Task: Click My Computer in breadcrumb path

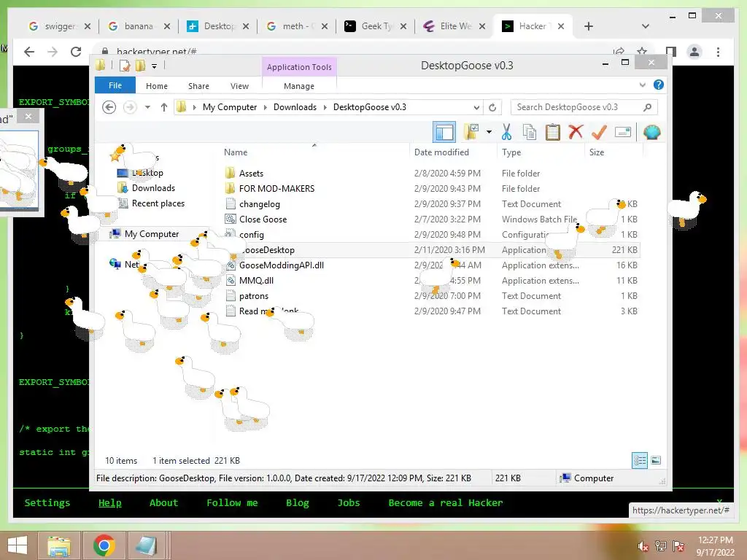Action: pos(230,107)
